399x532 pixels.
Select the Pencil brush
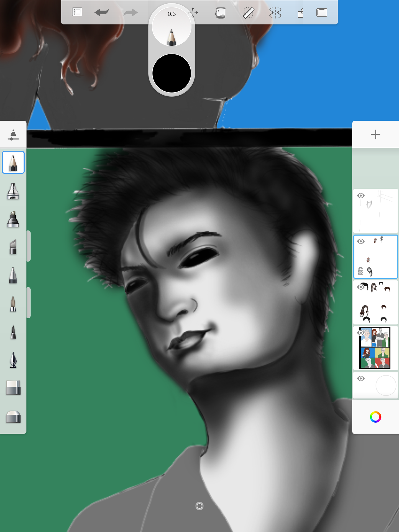pos(13,163)
